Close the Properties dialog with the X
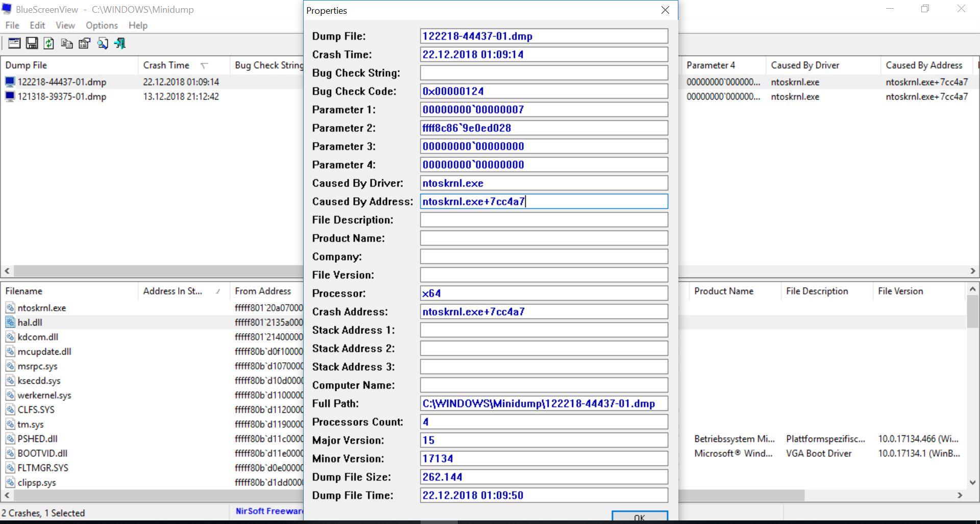 (x=665, y=10)
